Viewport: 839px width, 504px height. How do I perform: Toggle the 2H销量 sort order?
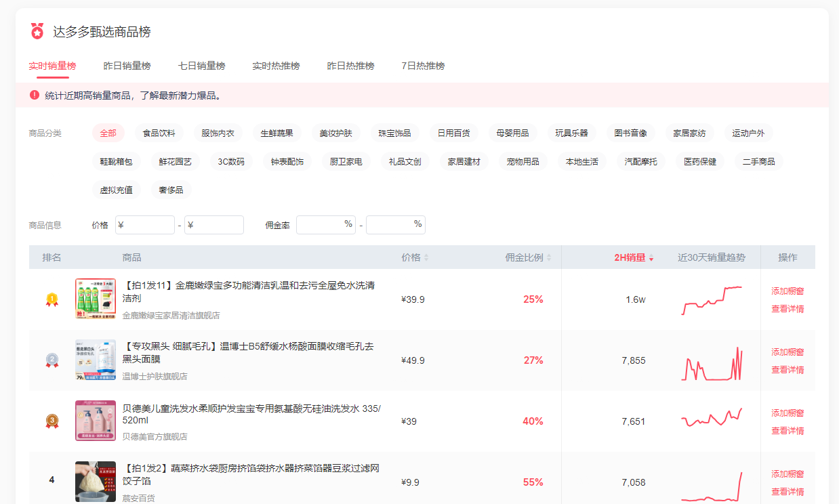[651, 258]
